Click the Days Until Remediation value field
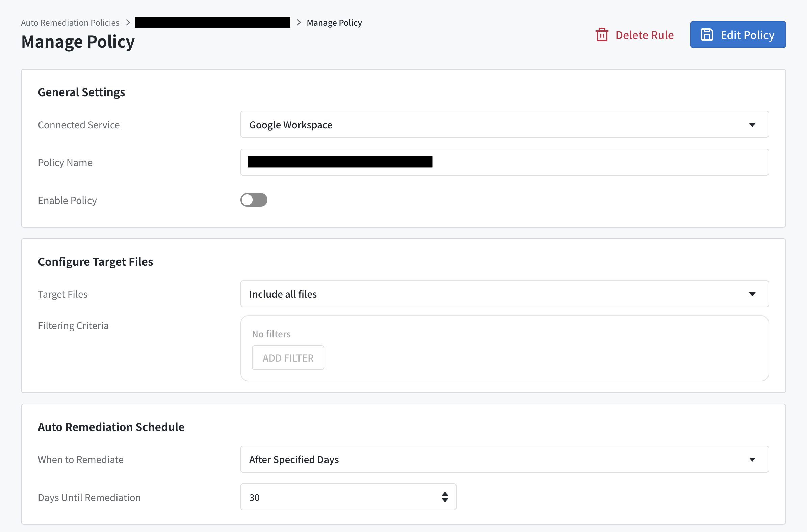The image size is (807, 532). (348, 497)
